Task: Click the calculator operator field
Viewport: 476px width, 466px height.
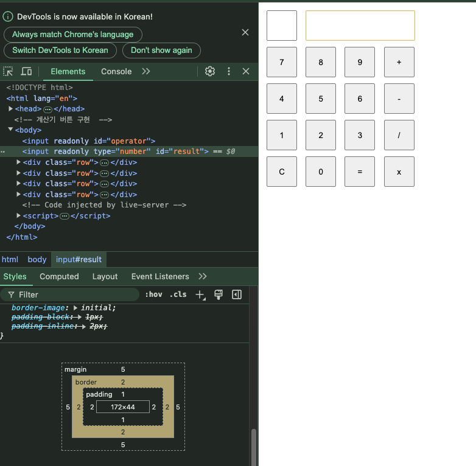Action: [x=282, y=26]
